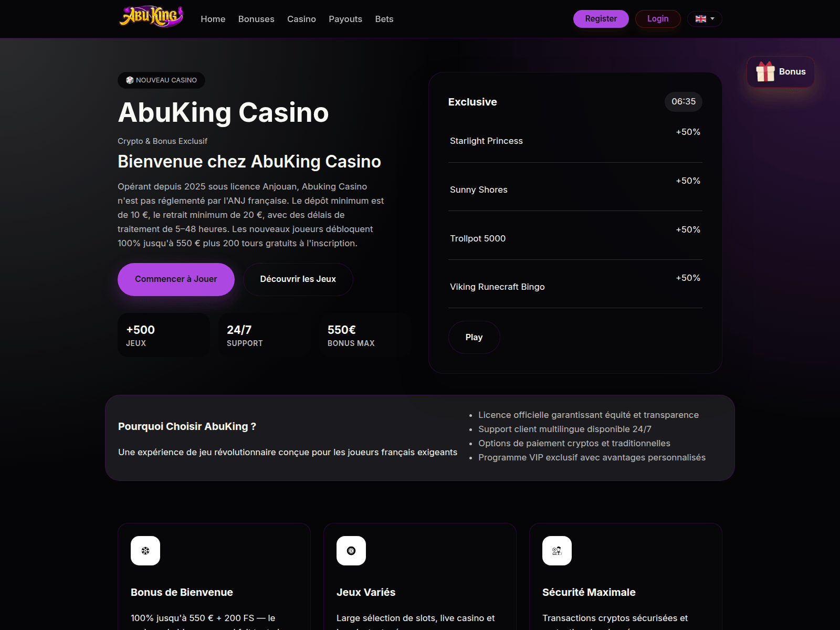The image size is (840, 630).
Task: Click the Sécurité Maximale dealer icon
Action: click(x=558, y=550)
